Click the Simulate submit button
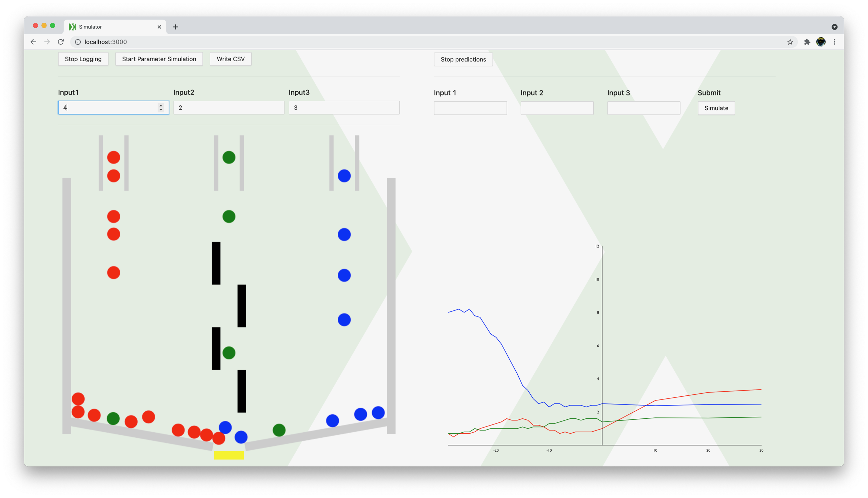 coord(716,108)
